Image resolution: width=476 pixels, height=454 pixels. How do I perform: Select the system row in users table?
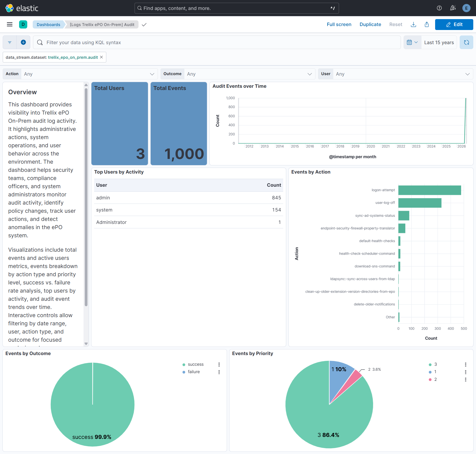coord(189,210)
